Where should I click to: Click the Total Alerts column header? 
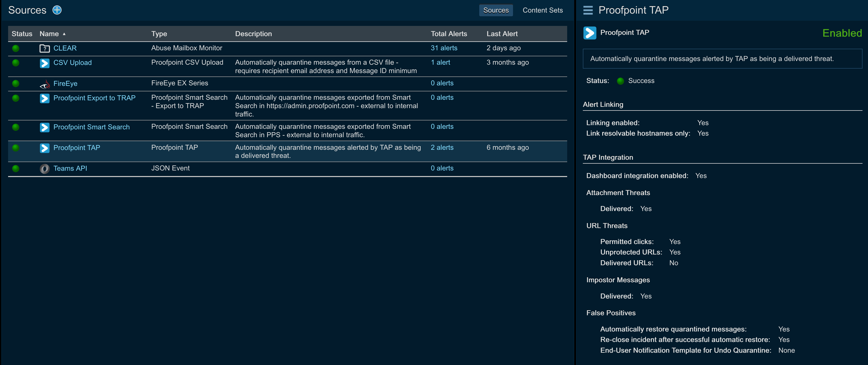tap(448, 34)
